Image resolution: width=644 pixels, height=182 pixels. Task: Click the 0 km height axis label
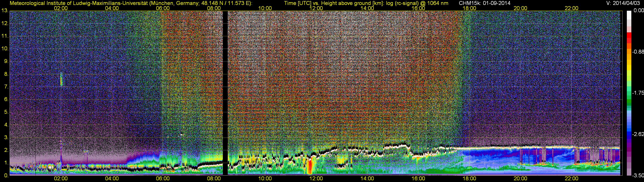[x=6, y=176]
